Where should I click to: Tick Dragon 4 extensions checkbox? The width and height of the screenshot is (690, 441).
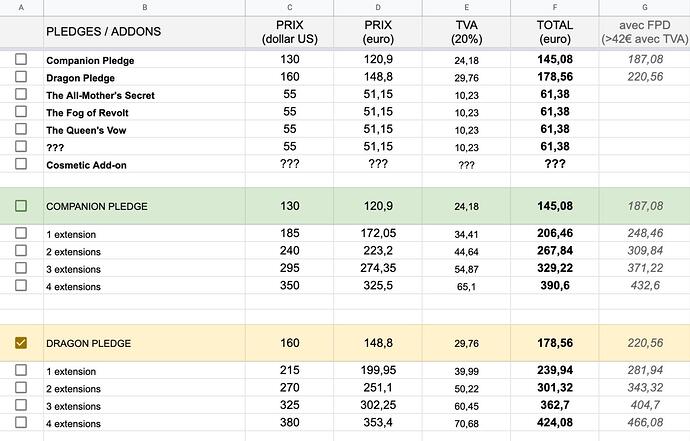click(21, 423)
